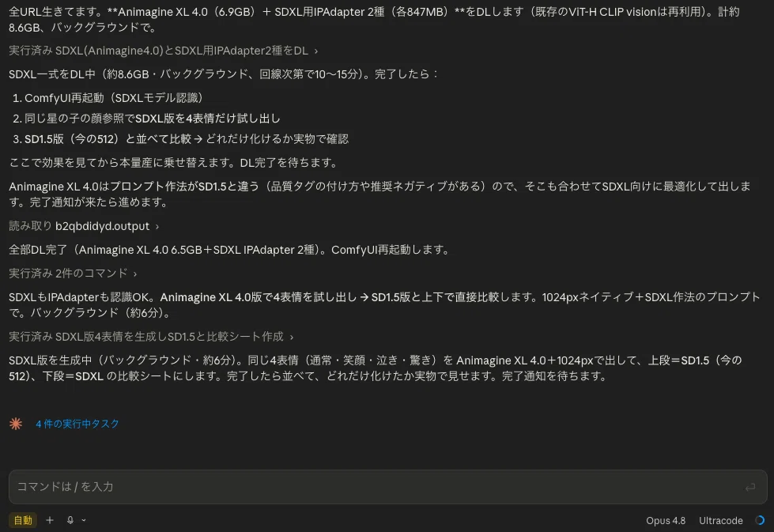The height and width of the screenshot is (532, 774).
Task: Click the line 全部DL完了（Animagine XL 4.0 6.5GB
Action: click(229, 250)
